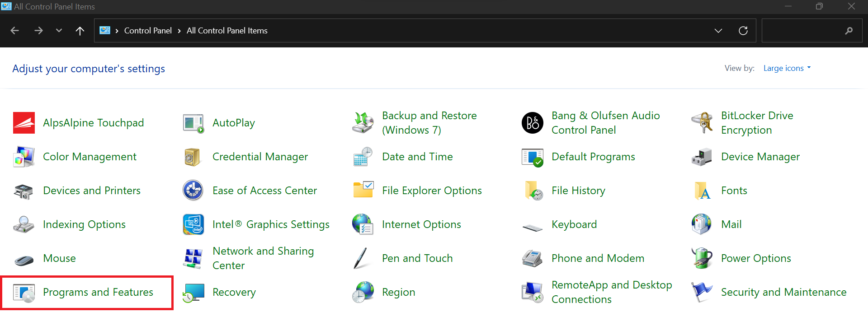Open the Recovery link text
Screen dimensions: 868x312
click(x=234, y=293)
